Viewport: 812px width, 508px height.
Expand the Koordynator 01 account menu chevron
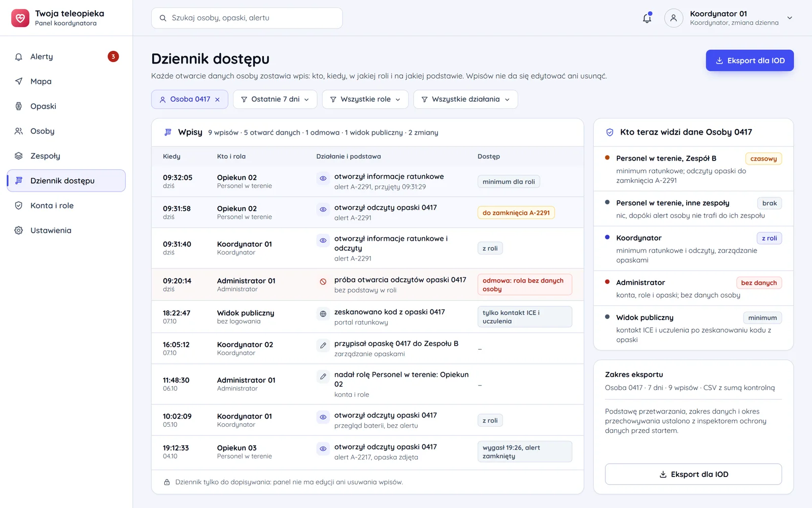tap(790, 18)
